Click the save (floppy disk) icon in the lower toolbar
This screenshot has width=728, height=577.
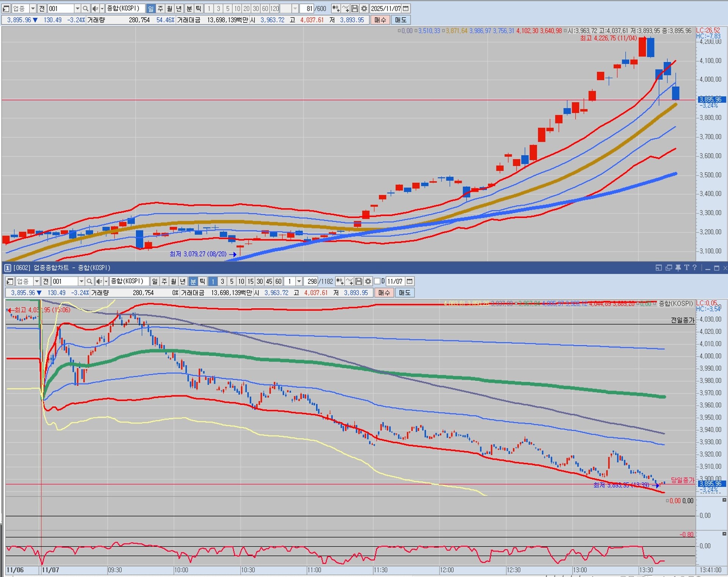[x=359, y=281]
